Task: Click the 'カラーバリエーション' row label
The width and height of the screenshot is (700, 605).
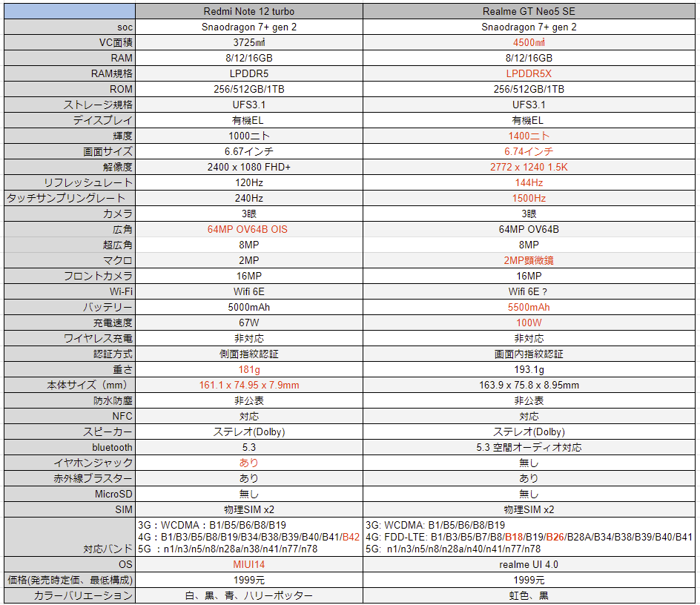Action: click(70, 595)
